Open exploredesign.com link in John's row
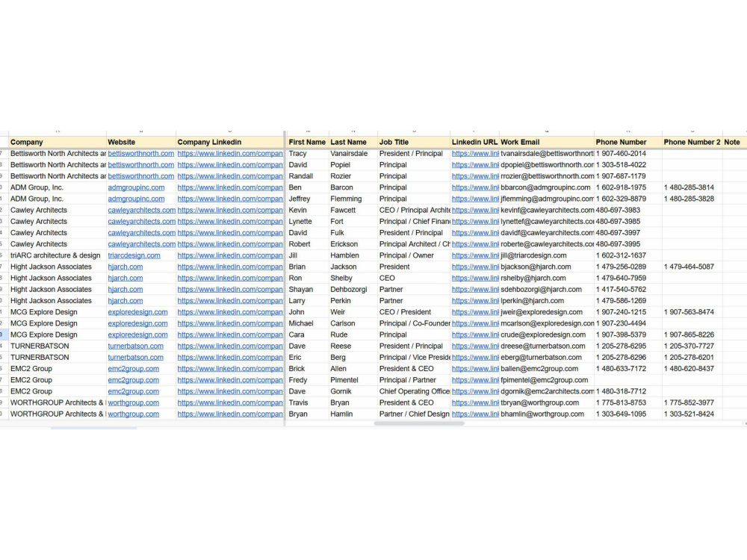Screen dimensions: 747x560 click(137, 312)
